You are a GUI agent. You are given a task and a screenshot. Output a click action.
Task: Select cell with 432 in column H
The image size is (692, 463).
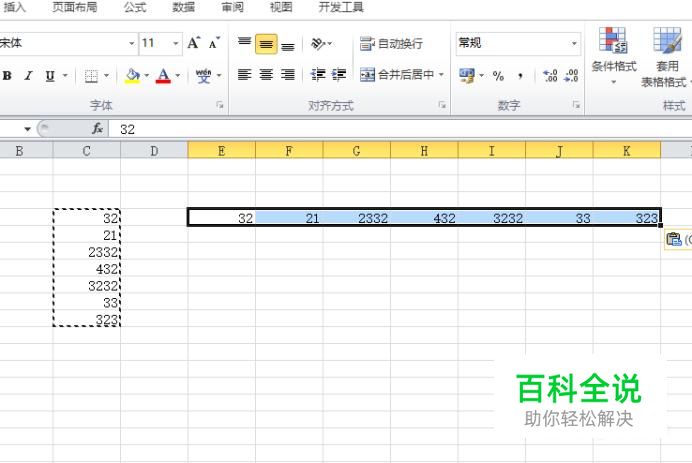click(x=424, y=218)
